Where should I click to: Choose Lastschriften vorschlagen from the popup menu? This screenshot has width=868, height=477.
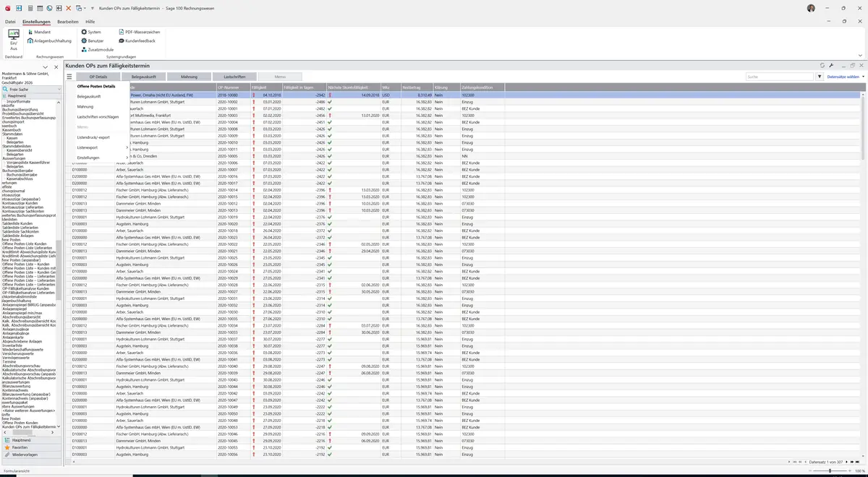(98, 116)
